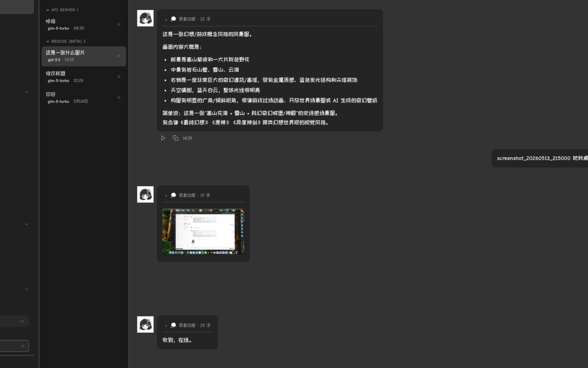Open the desktop screenshot thumbnail in the chat

coord(203,232)
